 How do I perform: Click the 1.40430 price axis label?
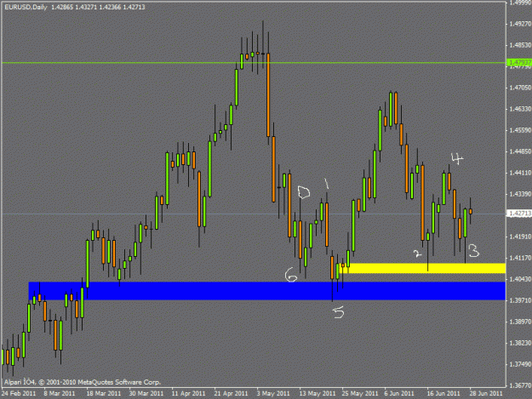click(520, 279)
